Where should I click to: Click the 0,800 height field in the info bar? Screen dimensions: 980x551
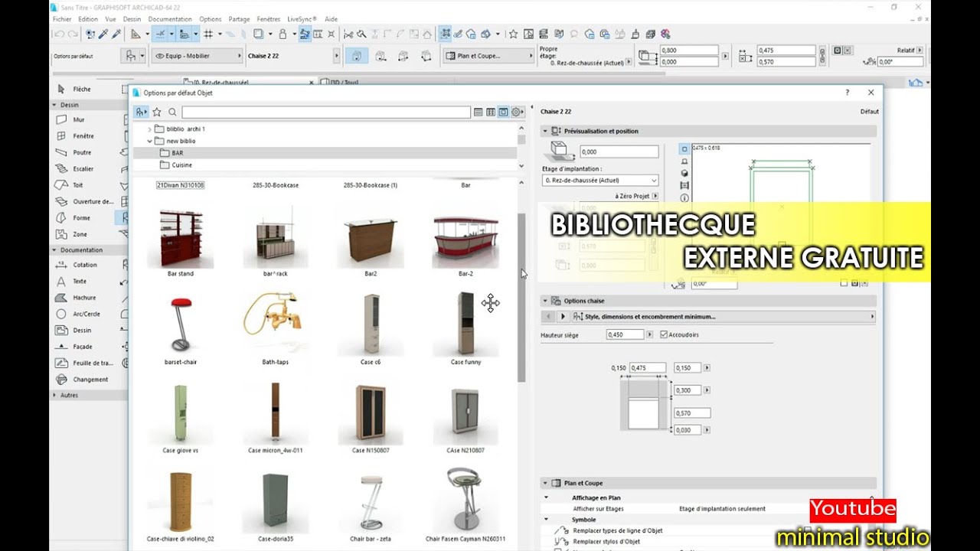pos(689,50)
